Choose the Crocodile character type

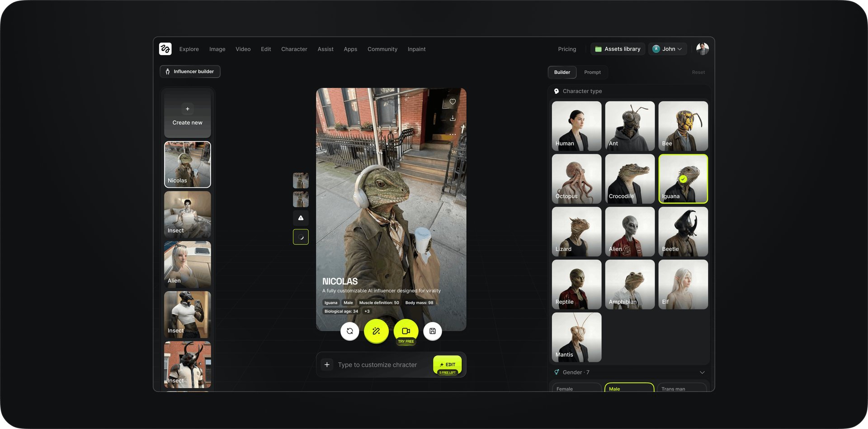click(x=630, y=179)
